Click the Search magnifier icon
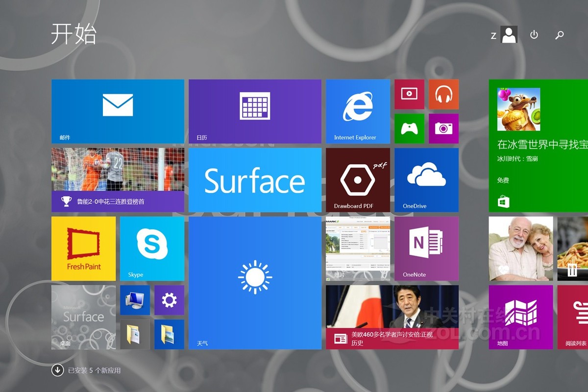 click(559, 35)
